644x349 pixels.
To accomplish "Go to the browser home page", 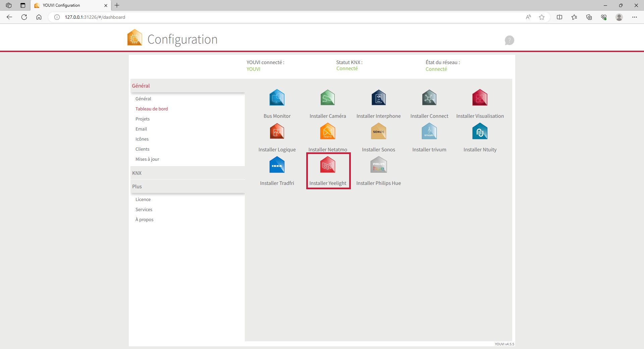I will pos(39,17).
